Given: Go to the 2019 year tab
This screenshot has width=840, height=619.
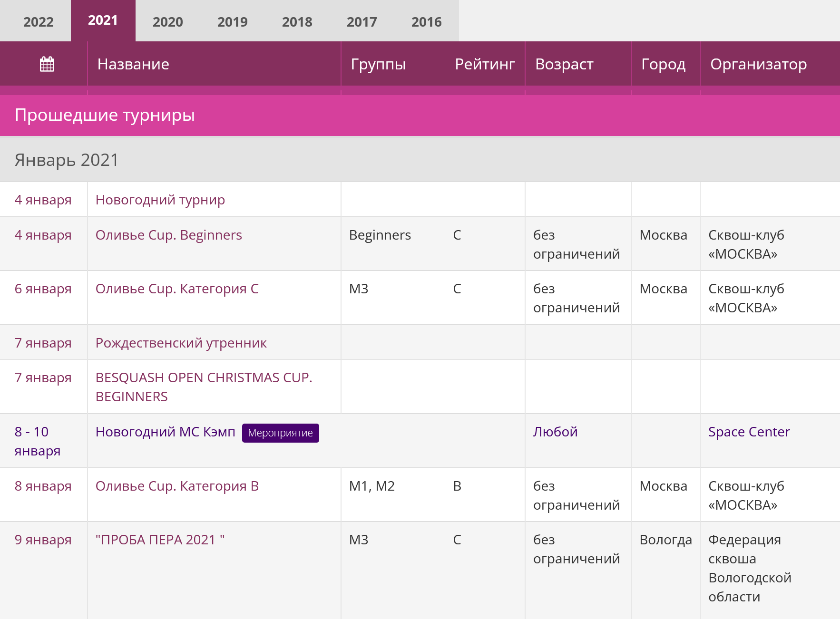Looking at the screenshot, I should 232,22.
